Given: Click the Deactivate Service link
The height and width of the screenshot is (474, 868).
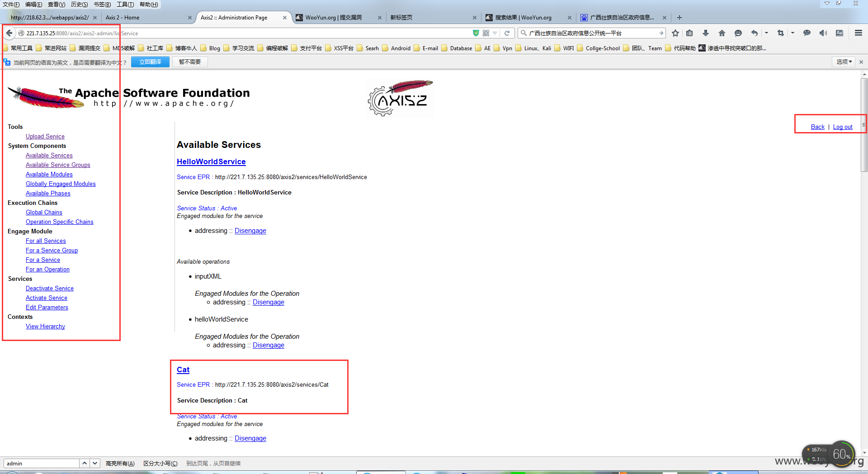Looking at the screenshot, I should tap(50, 288).
